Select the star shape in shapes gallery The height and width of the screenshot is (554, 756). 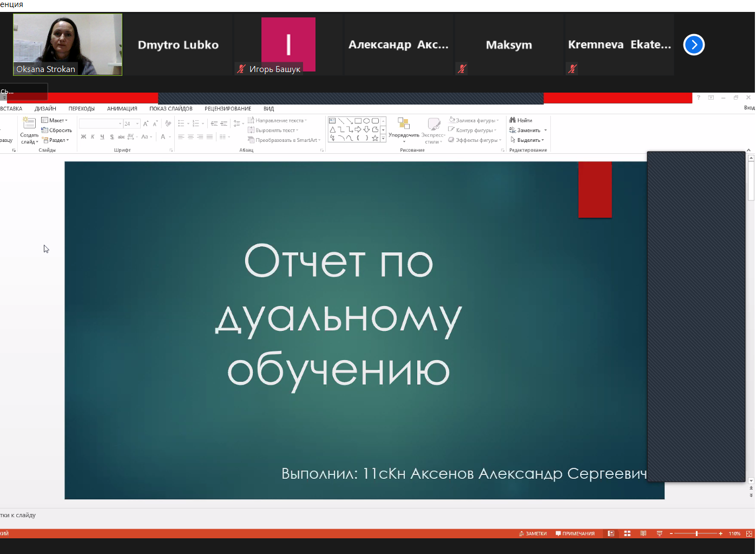[x=375, y=138]
